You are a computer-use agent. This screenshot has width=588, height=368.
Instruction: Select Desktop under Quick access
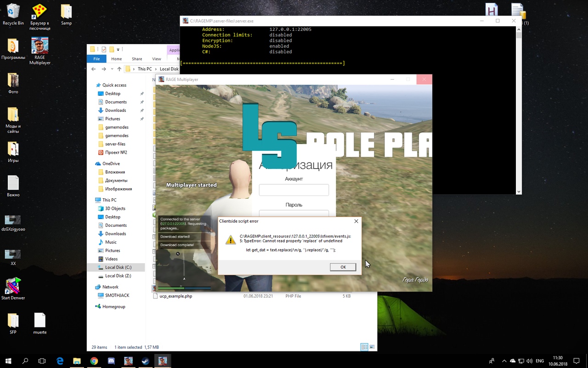(113, 93)
